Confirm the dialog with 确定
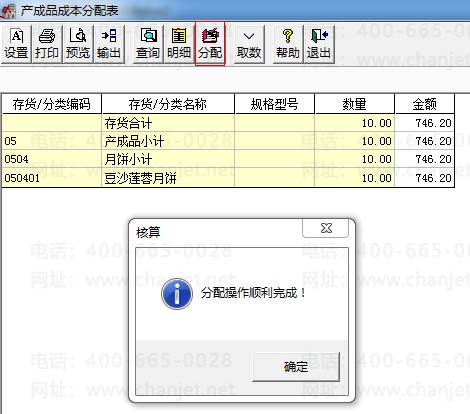Image resolution: width=470 pixels, height=414 pixels. tap(296, 367)
